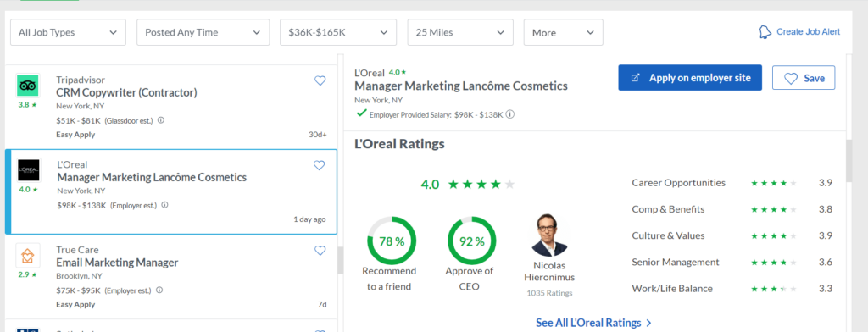
Task: Click the Create Job Alert bell icon
Action: [765, 32]
